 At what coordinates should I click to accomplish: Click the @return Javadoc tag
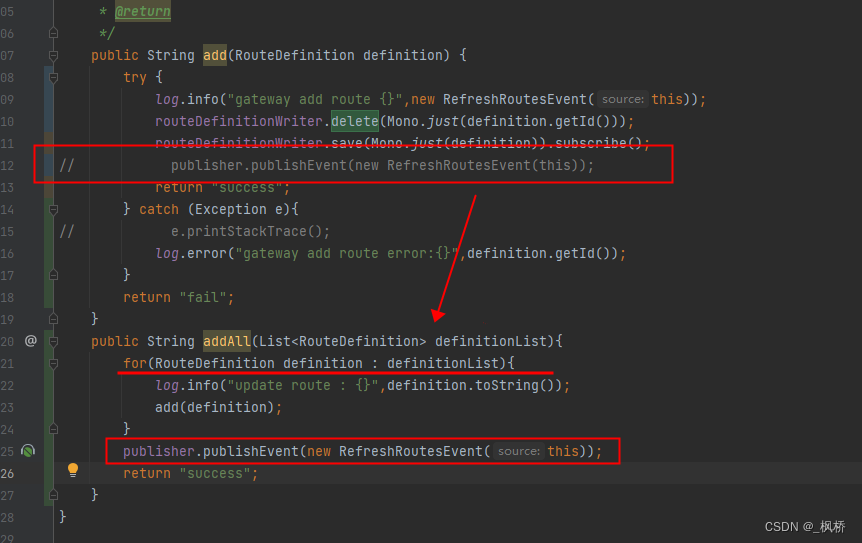pyautogui.click(x=143, y=12)
